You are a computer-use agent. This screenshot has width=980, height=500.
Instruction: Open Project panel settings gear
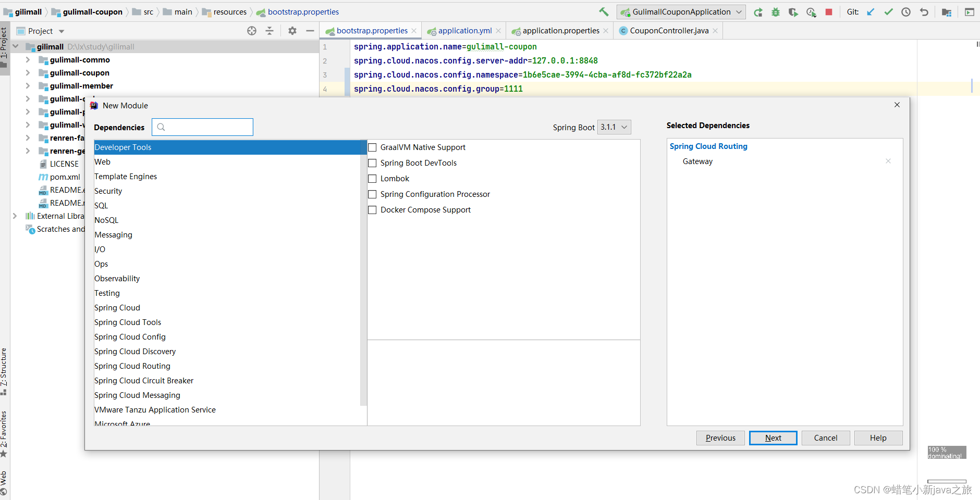tap(292, 31)
